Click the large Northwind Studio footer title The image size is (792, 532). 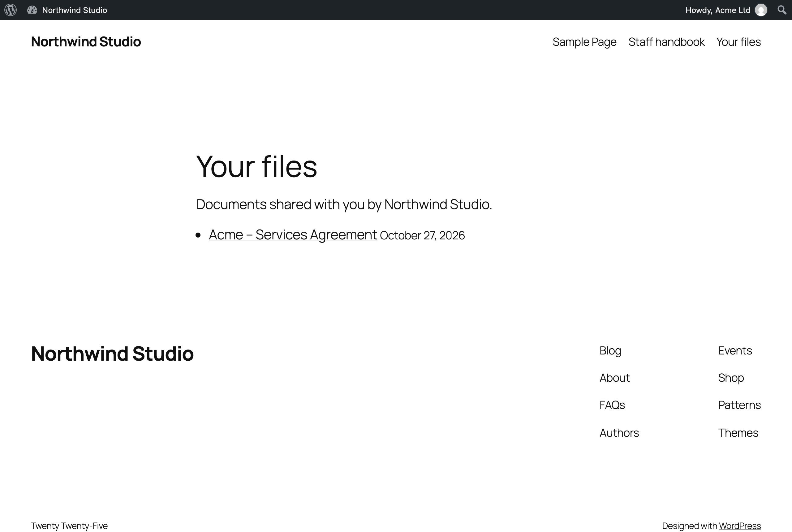click(x=112, y=354)
